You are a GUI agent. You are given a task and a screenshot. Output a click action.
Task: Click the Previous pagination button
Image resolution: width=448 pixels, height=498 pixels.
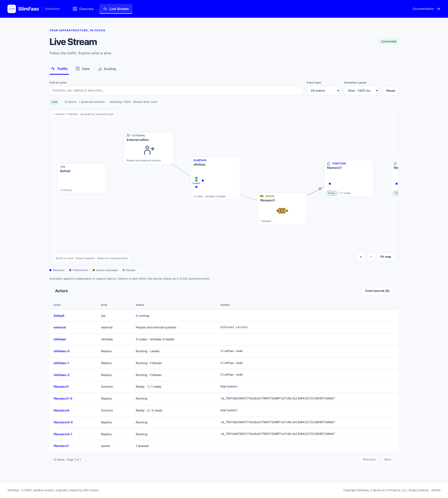tap(369, 459)
